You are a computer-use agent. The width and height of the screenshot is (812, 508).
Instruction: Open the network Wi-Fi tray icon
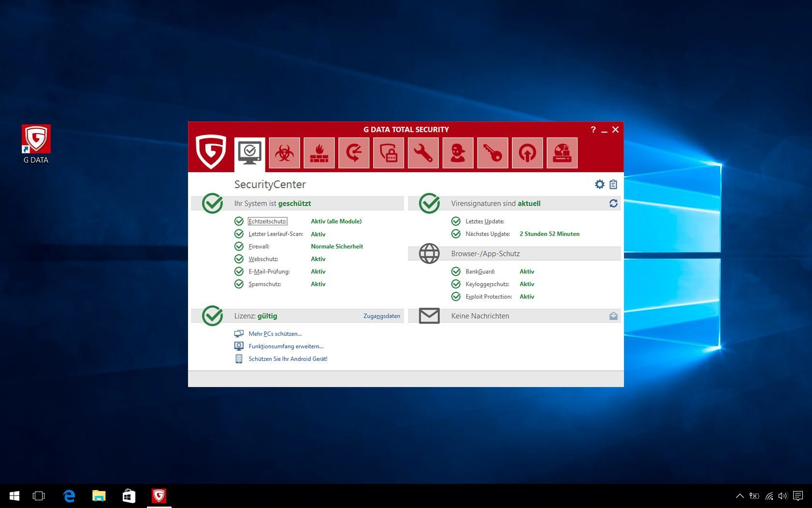[769, 496]
